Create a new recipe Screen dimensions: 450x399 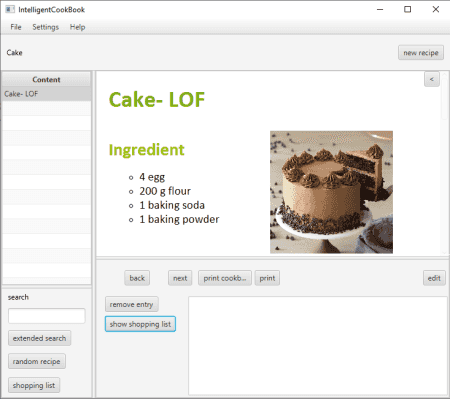[421, 53]
